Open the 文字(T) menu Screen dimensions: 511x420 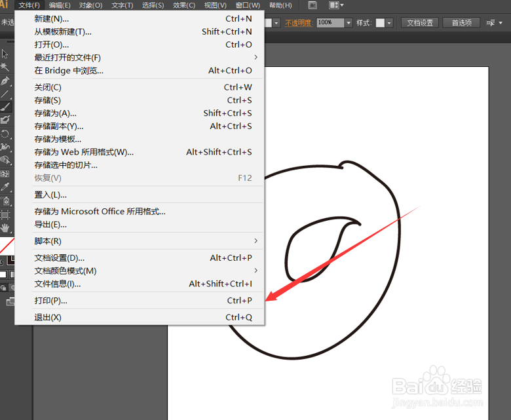click(123, 5)
